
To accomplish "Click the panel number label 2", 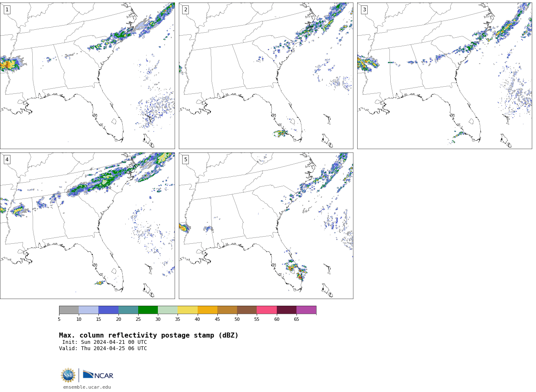I will click(x=186, y=10).
